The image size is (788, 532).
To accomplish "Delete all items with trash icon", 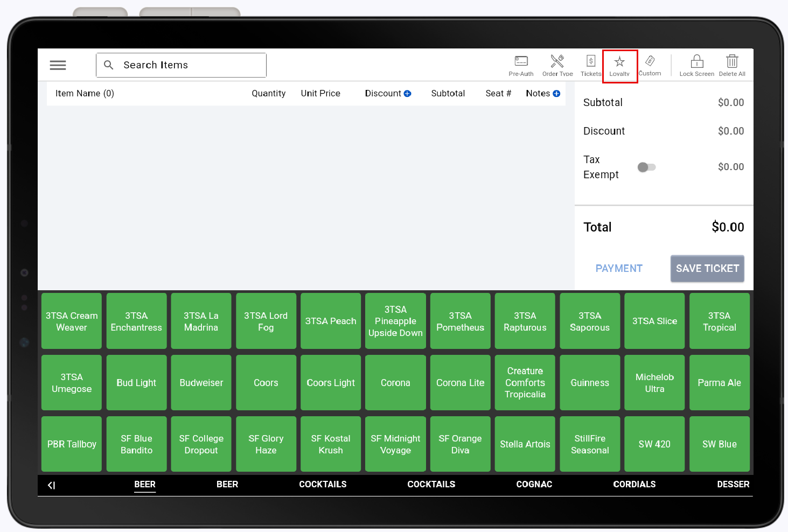I will click(x=732, y=66).
